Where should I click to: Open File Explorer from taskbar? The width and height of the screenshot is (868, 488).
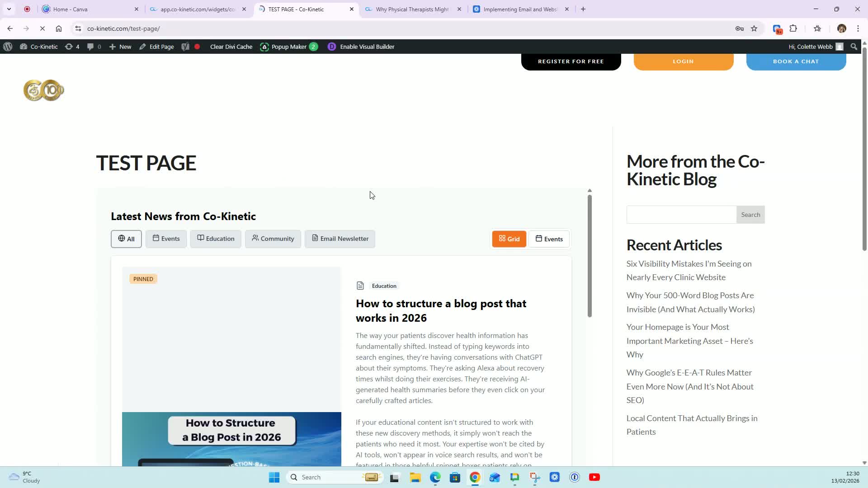pyautogui.click(x=415, y=477)
